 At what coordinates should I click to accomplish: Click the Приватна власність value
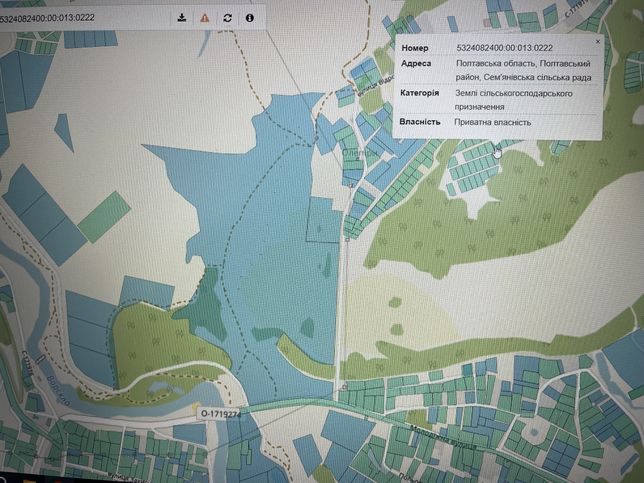(x=492, y=122)
